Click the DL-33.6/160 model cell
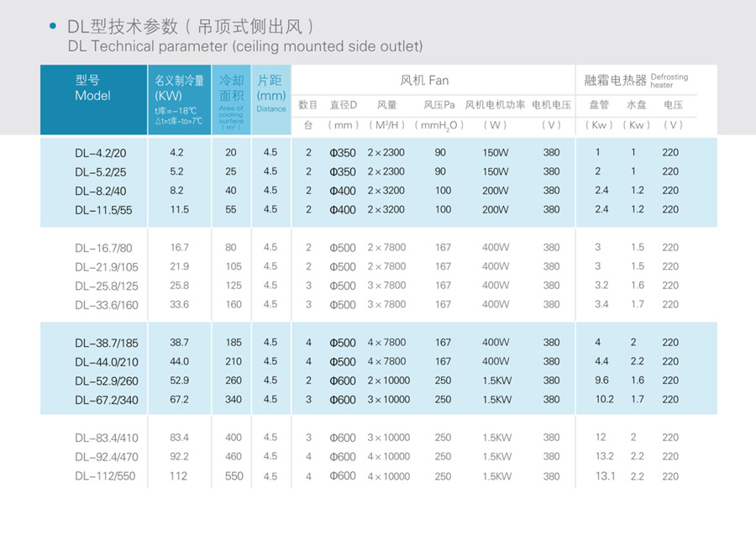This screenshot has height=546, width=756. pyautogui.click(x=106, y=305)
